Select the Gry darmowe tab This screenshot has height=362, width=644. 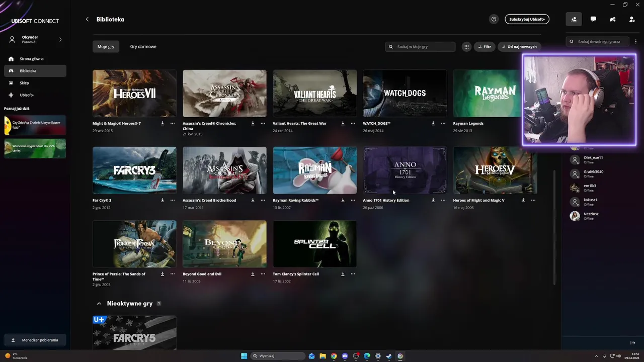pos(143,46)
